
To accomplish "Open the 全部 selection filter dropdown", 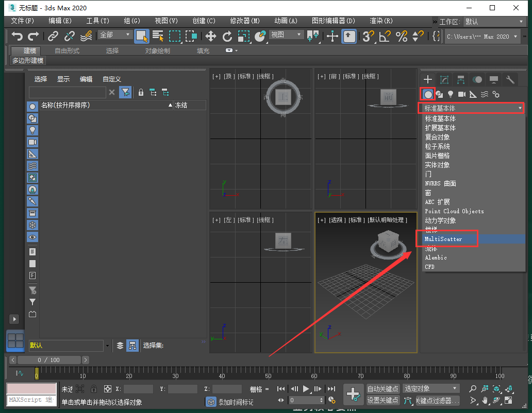I will pyautogui.click(x=115, y=35).
